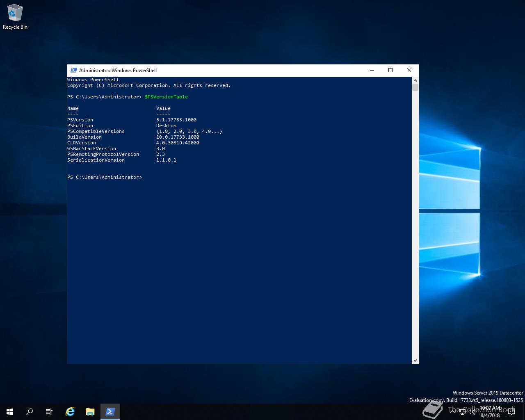Open the taskbar Search magnifier

click(x=30, y=412)
